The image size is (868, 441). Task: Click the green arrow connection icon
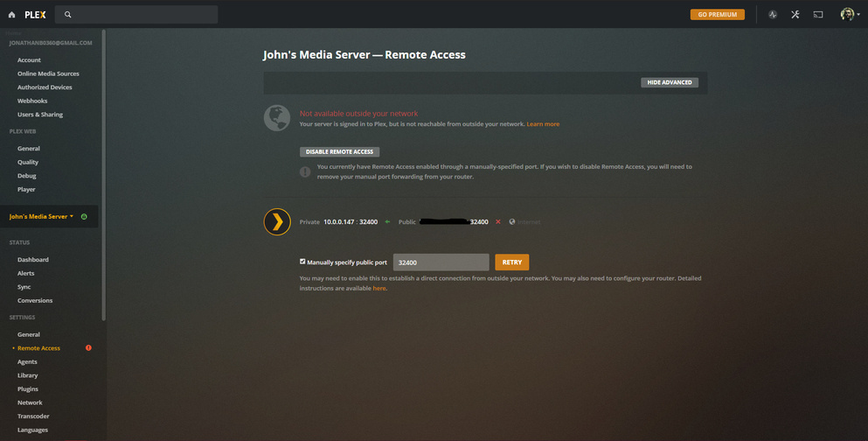(387, 221)
